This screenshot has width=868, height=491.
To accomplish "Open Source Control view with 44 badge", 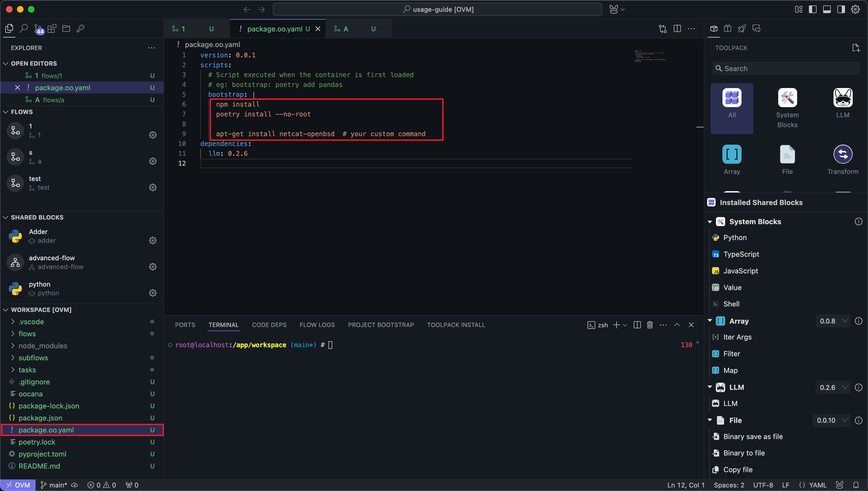I will tap(38, 29).
